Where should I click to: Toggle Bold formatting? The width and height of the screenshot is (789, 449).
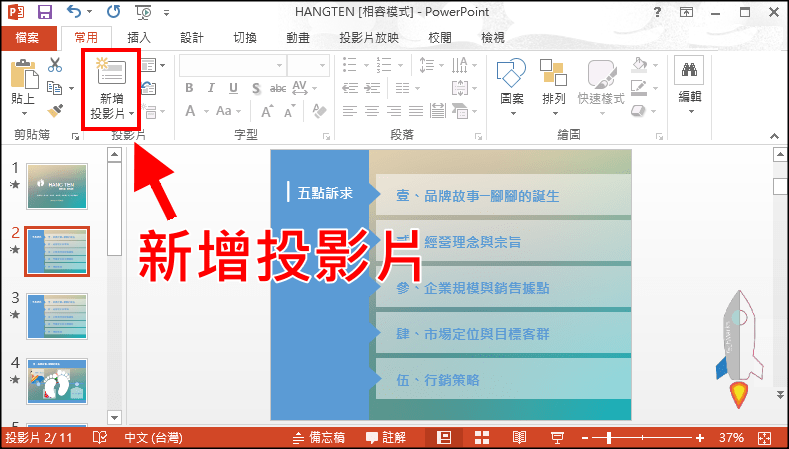tap(189, 88)
